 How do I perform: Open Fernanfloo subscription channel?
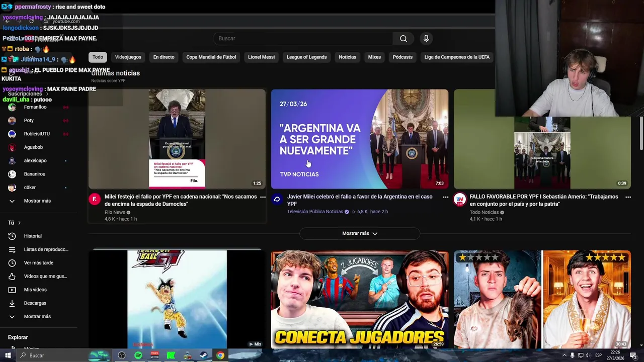pos(39,107)
